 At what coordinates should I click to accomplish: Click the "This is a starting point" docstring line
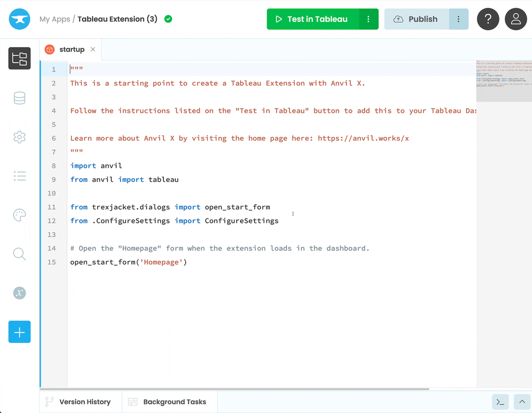218,83
